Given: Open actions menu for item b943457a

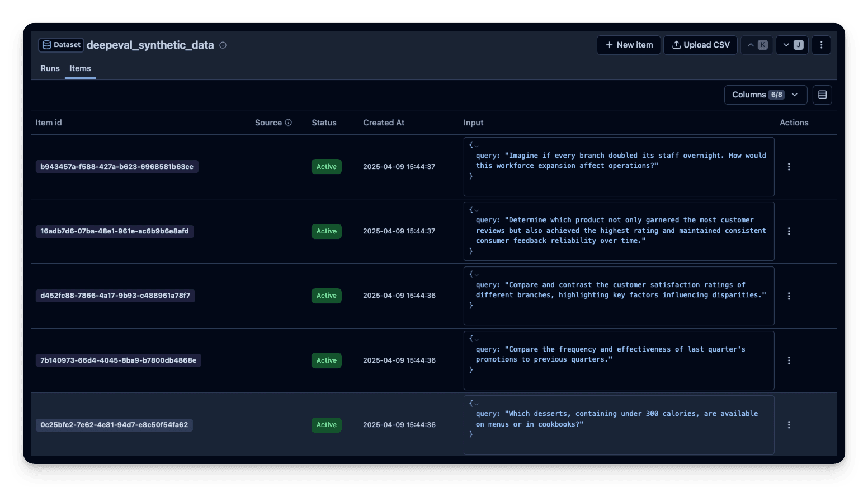Looking at the screenshot, I should click(x=789, y=166).
